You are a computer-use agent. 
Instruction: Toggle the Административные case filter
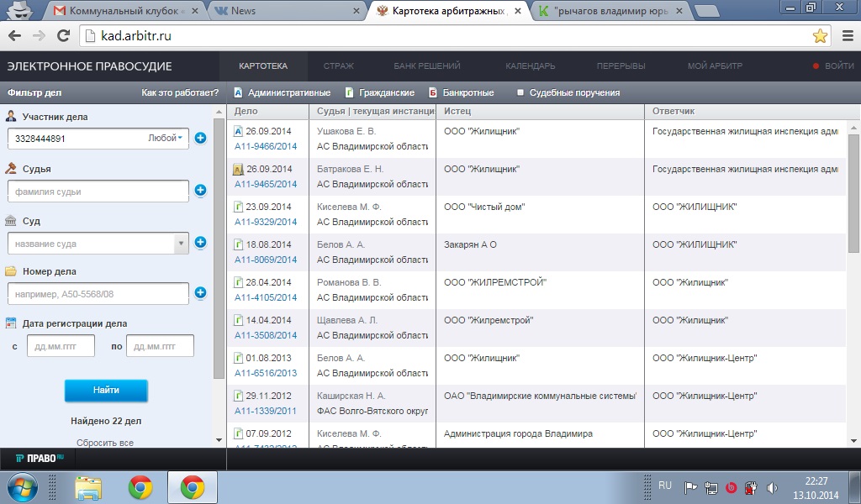pyautogui.click(x=283, y=92)
